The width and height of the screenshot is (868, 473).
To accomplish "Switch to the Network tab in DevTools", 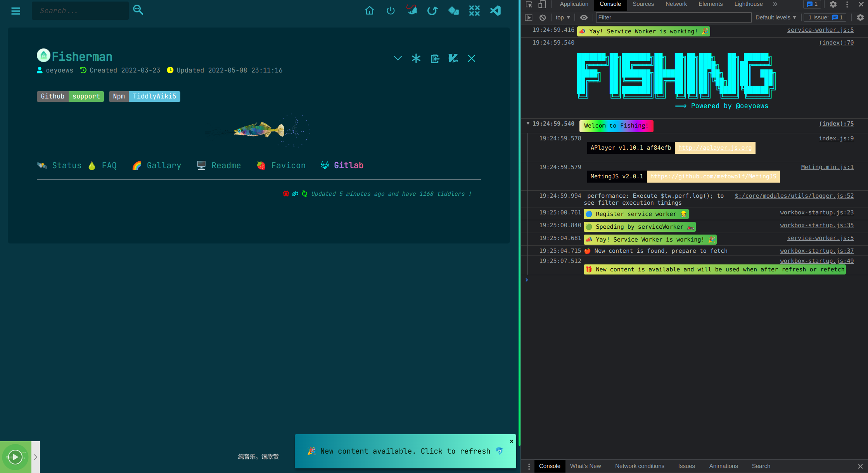I will click(676, 4).
